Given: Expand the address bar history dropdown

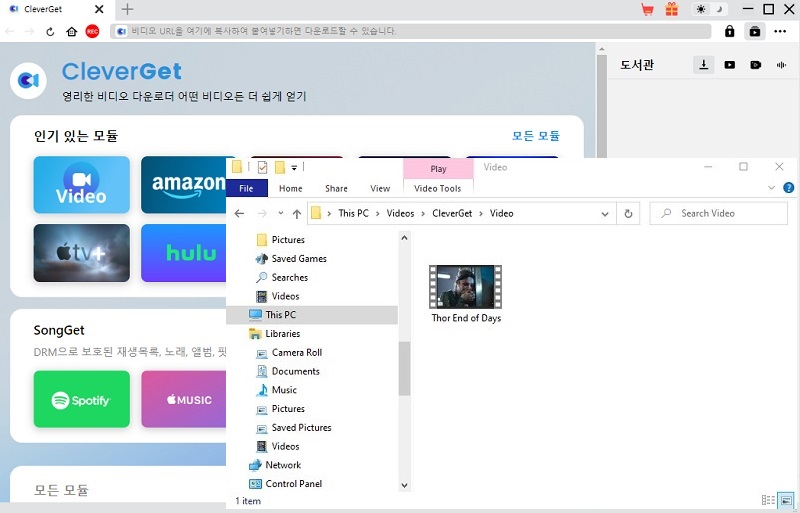Looking at the screenshot, I should [x=605, y=214].
